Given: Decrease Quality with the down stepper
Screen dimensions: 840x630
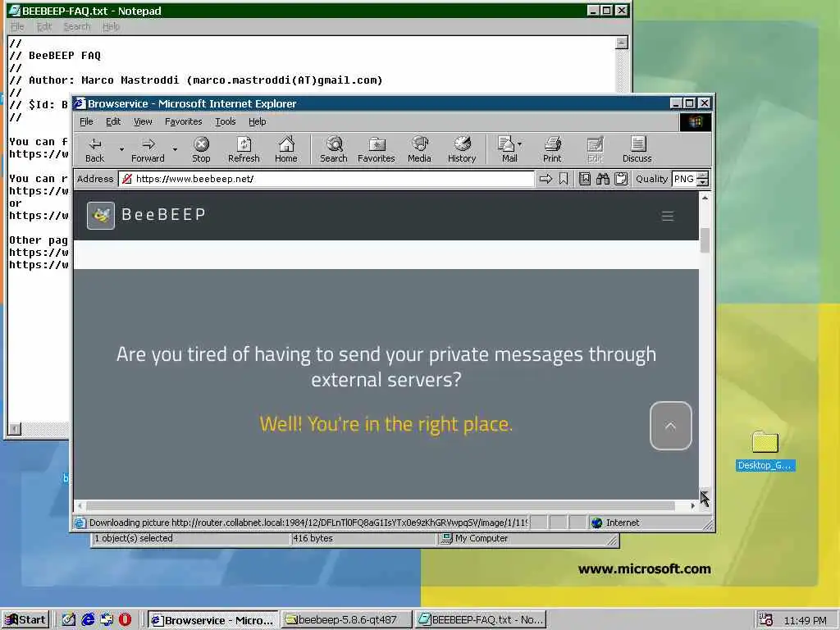Looking at the screenshot, I should (703, 183).
